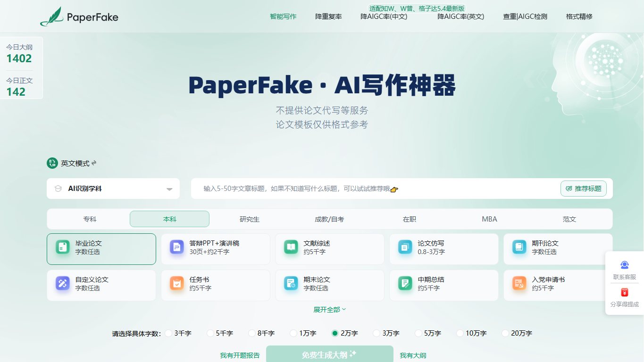Screen dimensions: 644x362
Task: Click the 适配知W、W普、格子达5.4最新版 badge
Action: pyautogui.click(x=417, y=8)
